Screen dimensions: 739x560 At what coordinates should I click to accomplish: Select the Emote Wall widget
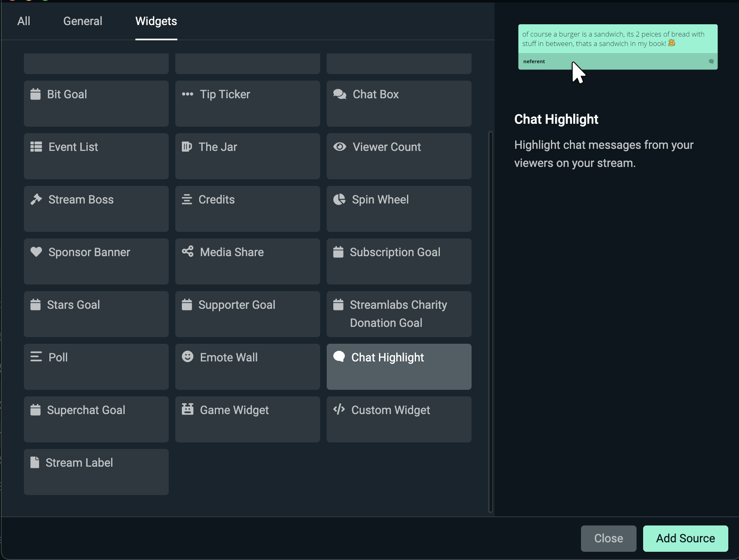pyautogui.click(x=247, y=366)
